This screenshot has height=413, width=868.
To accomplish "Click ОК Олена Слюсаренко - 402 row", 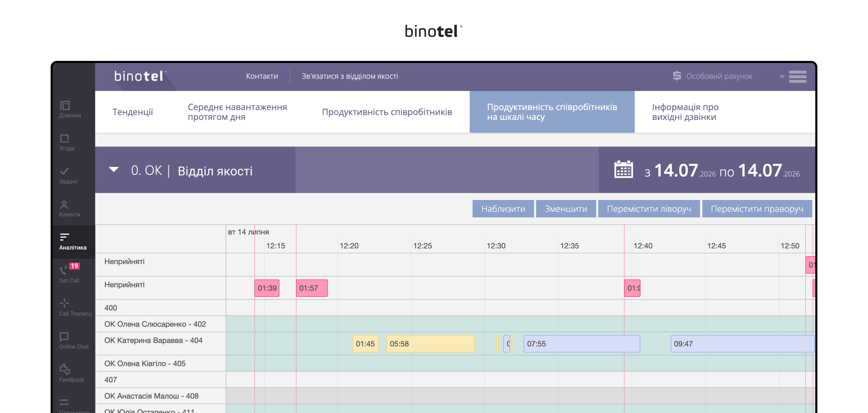I will (x=155, y=324).
